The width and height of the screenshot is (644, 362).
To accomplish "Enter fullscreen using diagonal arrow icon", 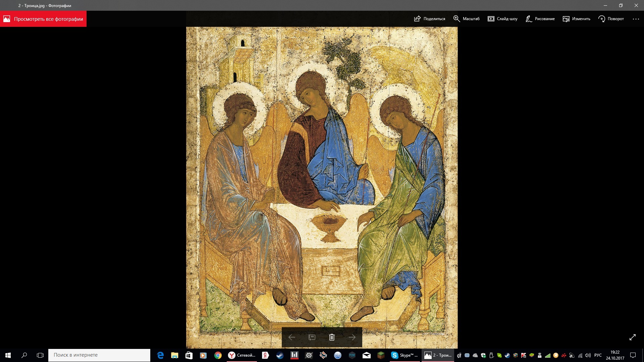I will click(x=633, y=337).
